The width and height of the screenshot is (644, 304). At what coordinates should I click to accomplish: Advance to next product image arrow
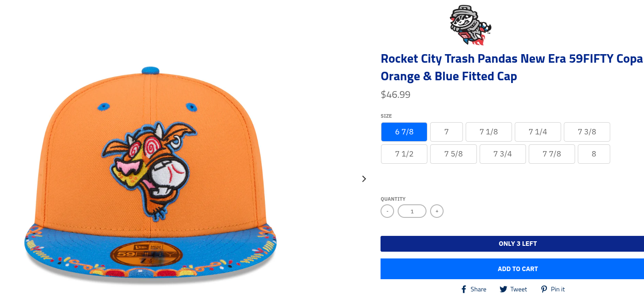click(x=364, y=179)
